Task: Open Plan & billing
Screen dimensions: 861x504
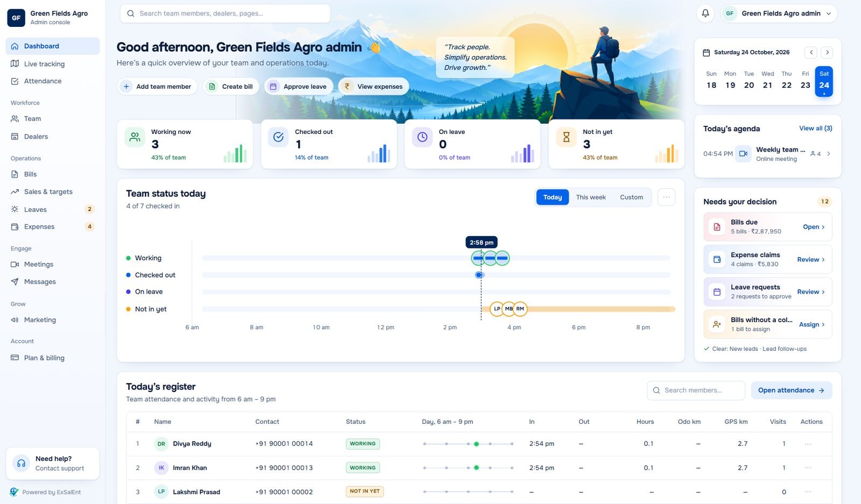Action: (x=53, y=358)
